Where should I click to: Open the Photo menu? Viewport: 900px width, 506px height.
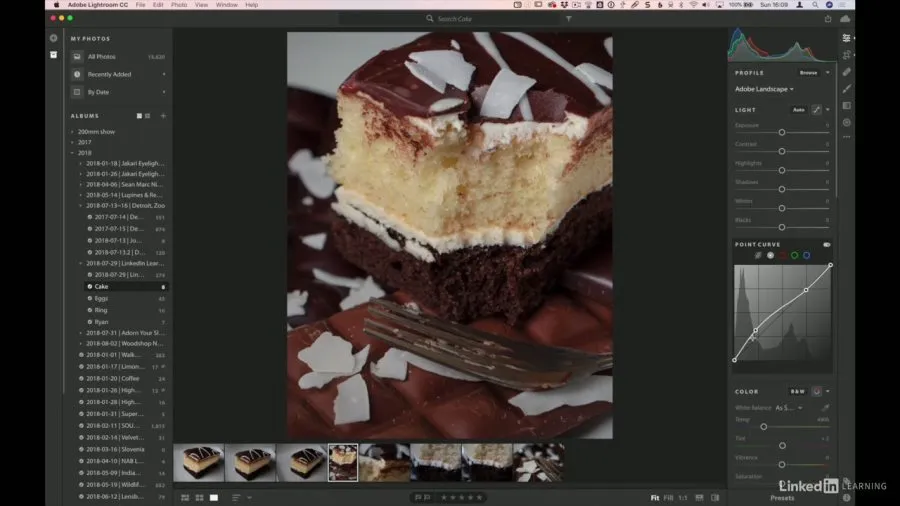point(178,5)
